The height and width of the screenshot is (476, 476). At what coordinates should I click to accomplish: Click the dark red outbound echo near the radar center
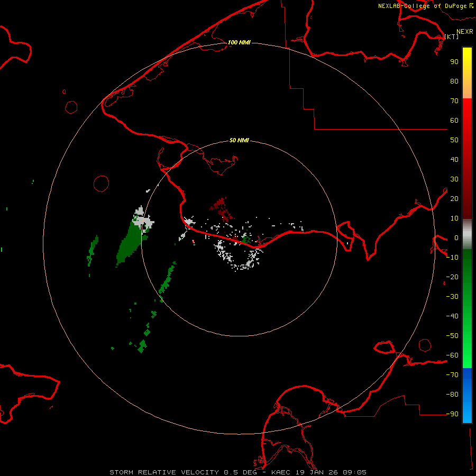click(x=222, y=209)
